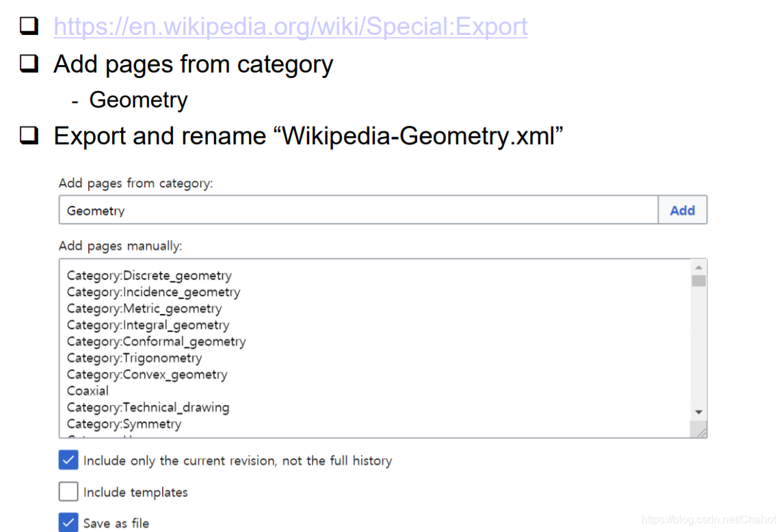Select the Category:Integral_geometry line
783x532 pixels.
pos(148,325)
